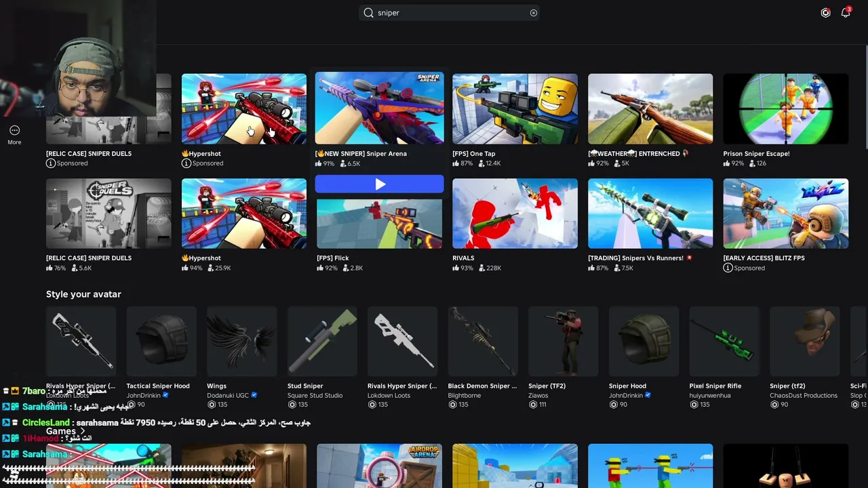
Task: Click the Sponsored info icon under Hypershot
Action: click(186, 163)
